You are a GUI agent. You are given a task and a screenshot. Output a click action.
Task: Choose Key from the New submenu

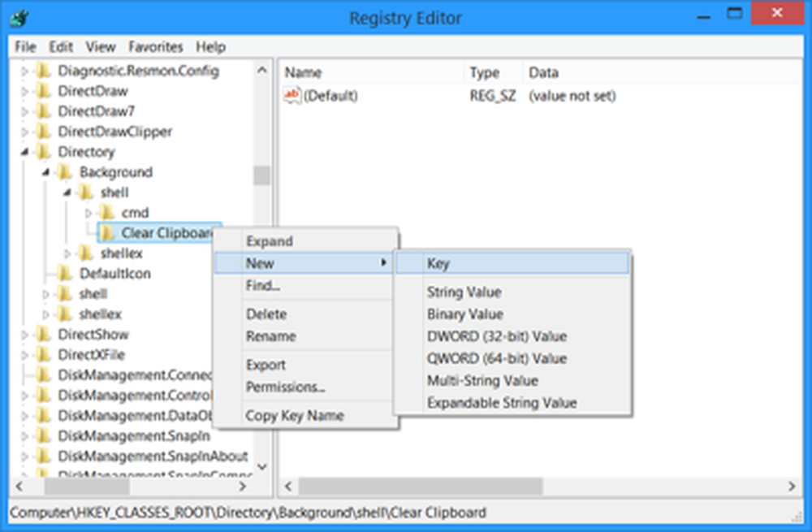pyautogui.click(x=438, y=263)
